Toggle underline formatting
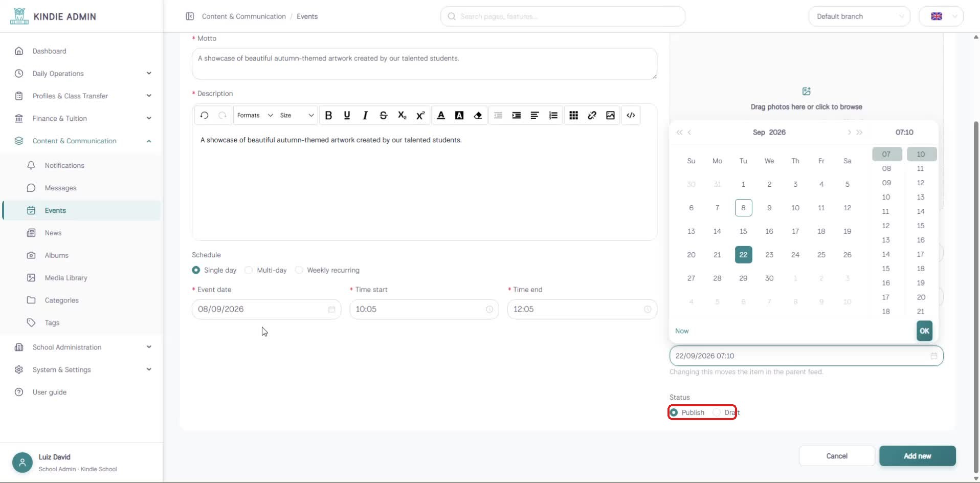Image resolution: width=980 pixels, height=483 pixels. tap(347, 116)
